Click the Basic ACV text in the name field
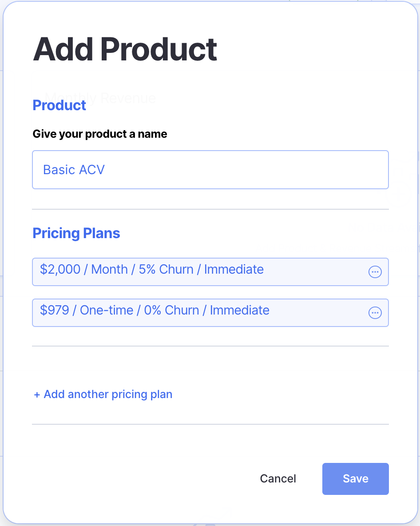The width and height of the screenshot is (420, 526). click(74, 170)
